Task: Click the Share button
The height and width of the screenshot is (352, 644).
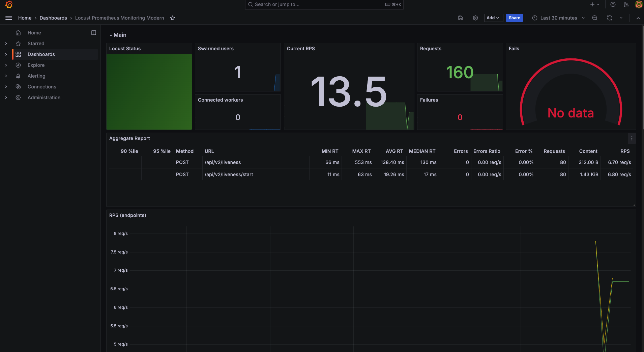Action: tap(515, 18)
